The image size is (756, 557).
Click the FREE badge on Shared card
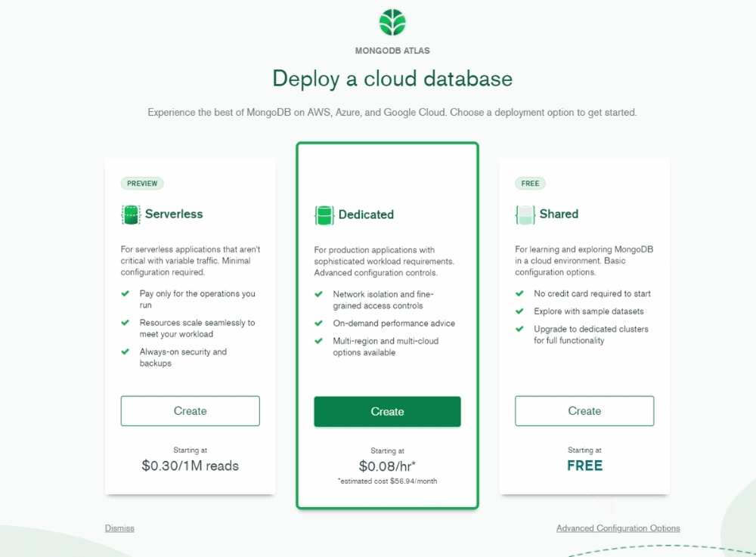531,184
